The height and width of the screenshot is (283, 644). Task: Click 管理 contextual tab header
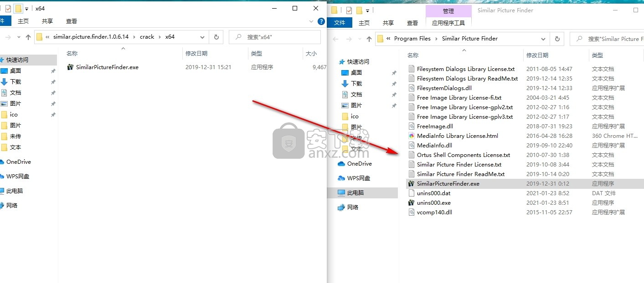click(448, 11)
